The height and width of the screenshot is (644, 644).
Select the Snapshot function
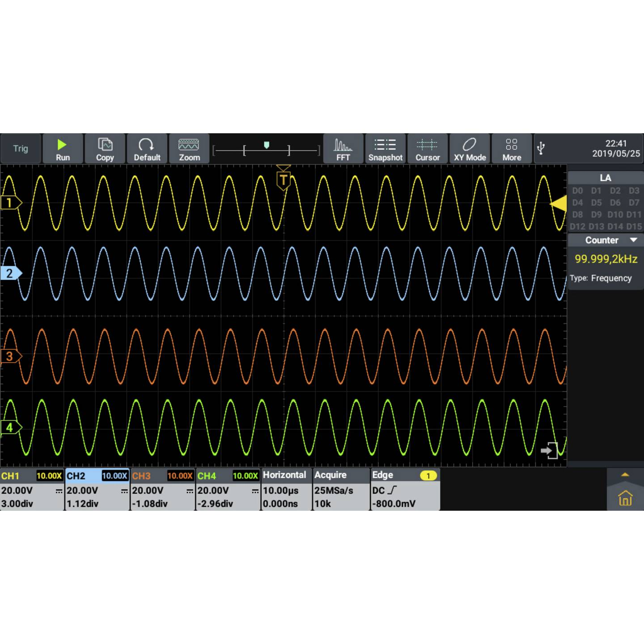pos(385,148)
